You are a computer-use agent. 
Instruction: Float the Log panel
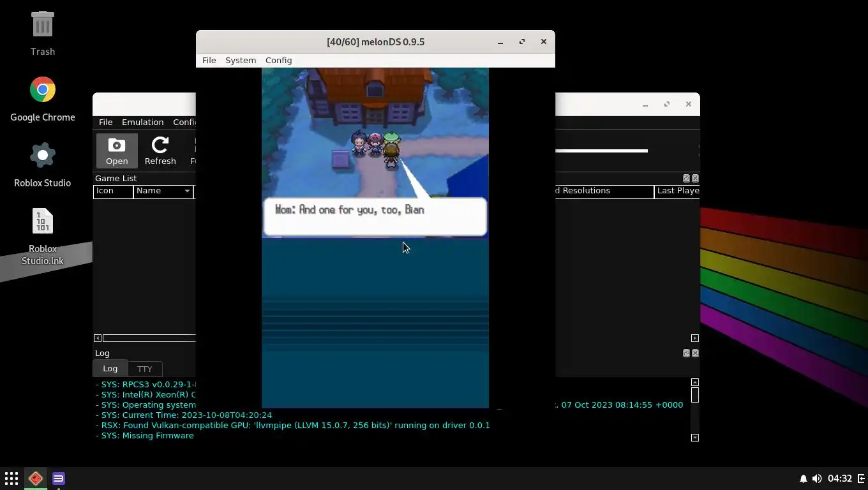686,353
